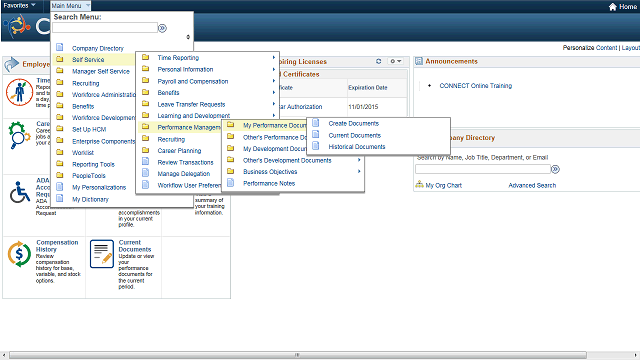This screenshot has height=360, width=640.
Task: Refresh the Expiring Licenses pagelet
Action: (378, 61)
